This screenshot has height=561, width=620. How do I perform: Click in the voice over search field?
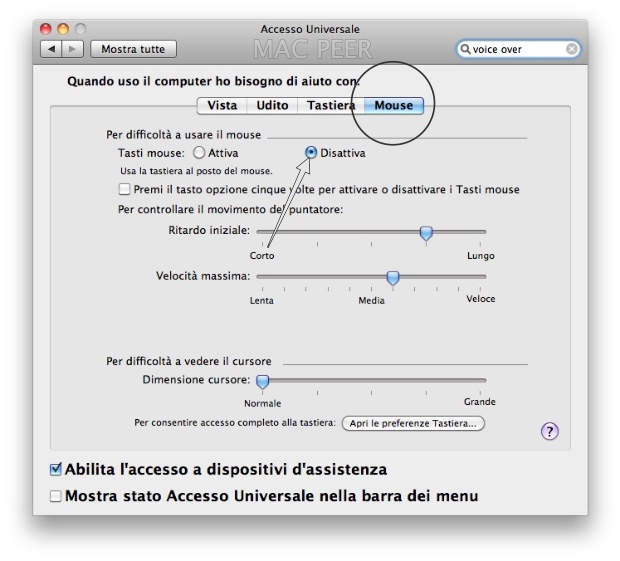tap(518, 49)
